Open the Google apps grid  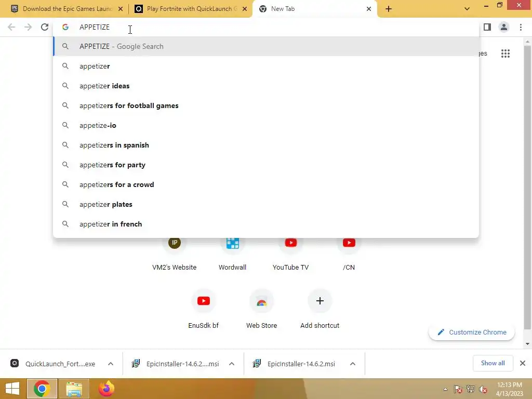[505, 54]
